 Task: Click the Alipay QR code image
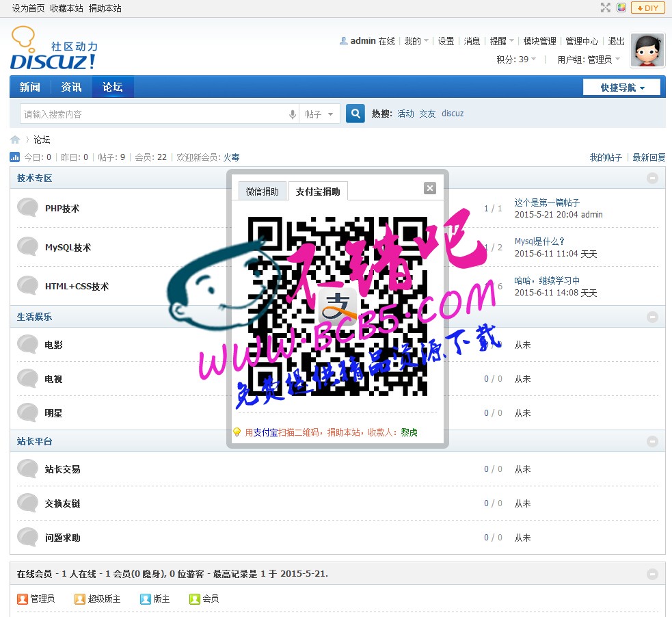pyautogui.click(x=338, y=306)
